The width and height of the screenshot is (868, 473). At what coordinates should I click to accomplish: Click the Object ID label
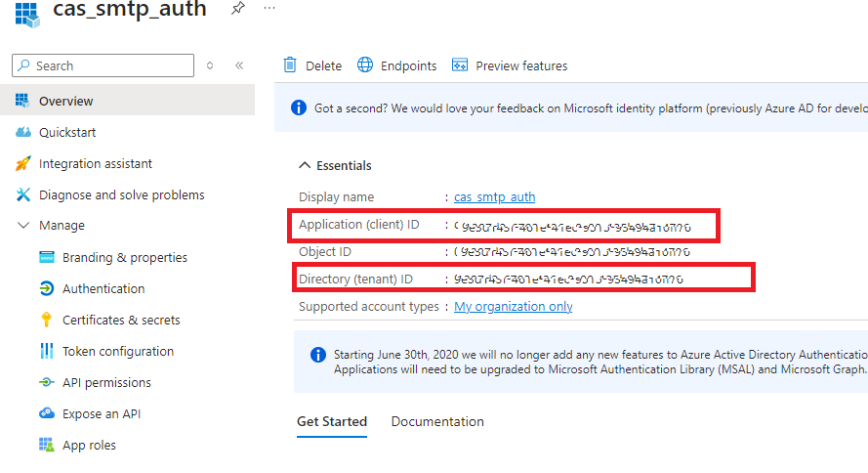coord(325,252)
